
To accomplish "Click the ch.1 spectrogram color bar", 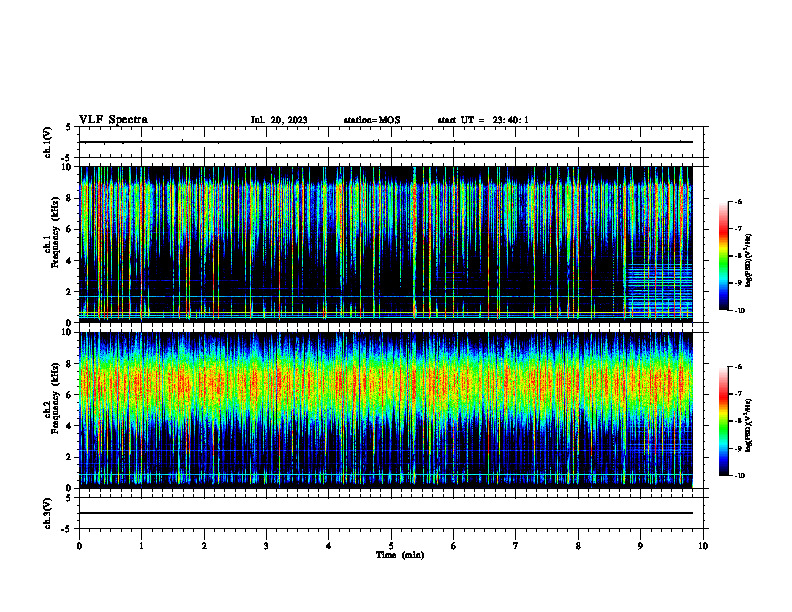I will pyautogui.click(x=724, y=256).
